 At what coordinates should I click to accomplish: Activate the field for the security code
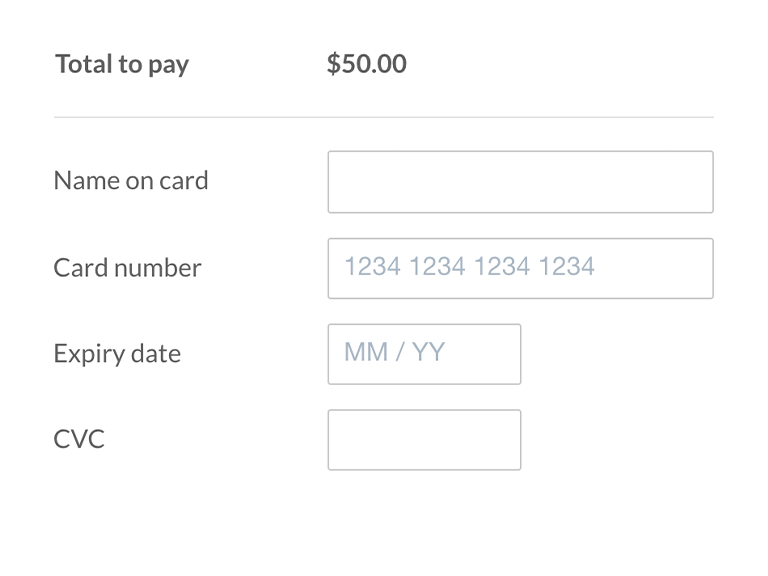(424, 440)
